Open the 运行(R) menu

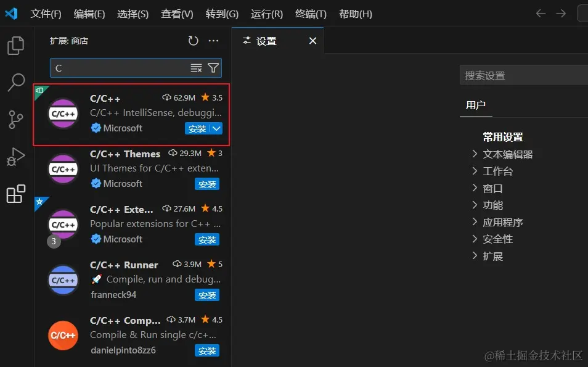pos(267,14)
